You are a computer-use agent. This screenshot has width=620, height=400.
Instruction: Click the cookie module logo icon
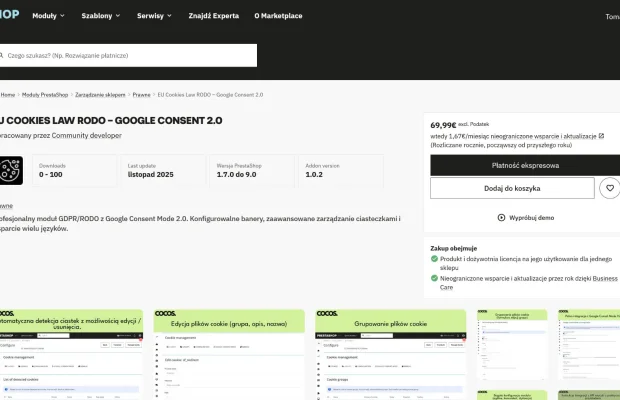click(11, 170)
